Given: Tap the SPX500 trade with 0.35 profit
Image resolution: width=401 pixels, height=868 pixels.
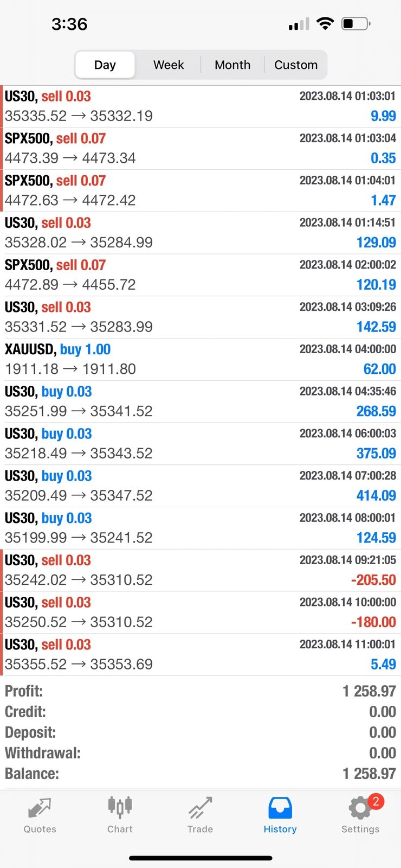Looking at the screenshot, I should click(200, 148).
